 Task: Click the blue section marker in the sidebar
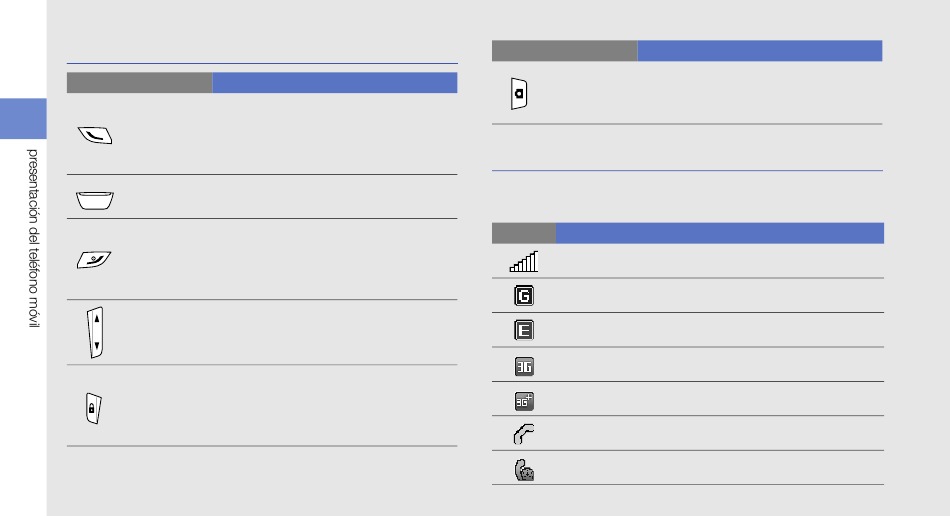23,118
